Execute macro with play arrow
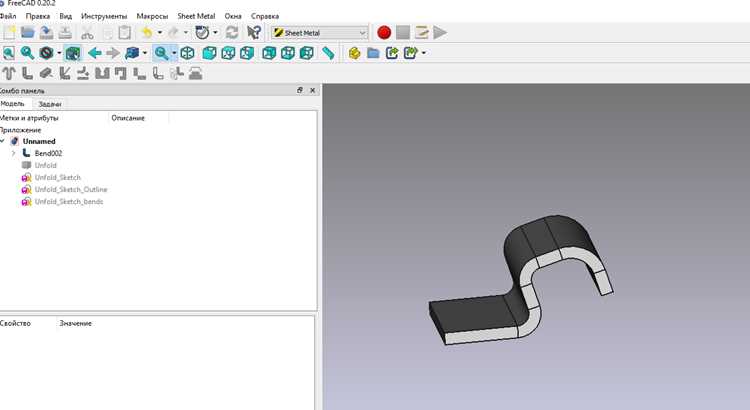Image resolution: width=750 pixels, height=410 pixels. [x=440, y=33]
